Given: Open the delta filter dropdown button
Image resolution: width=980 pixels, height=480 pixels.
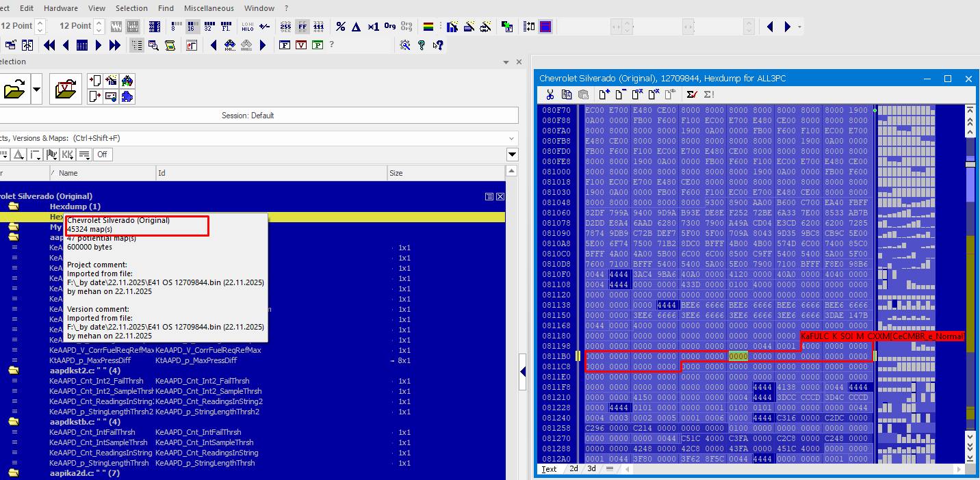Looking at the screenshot, I should tap(19, 155).
